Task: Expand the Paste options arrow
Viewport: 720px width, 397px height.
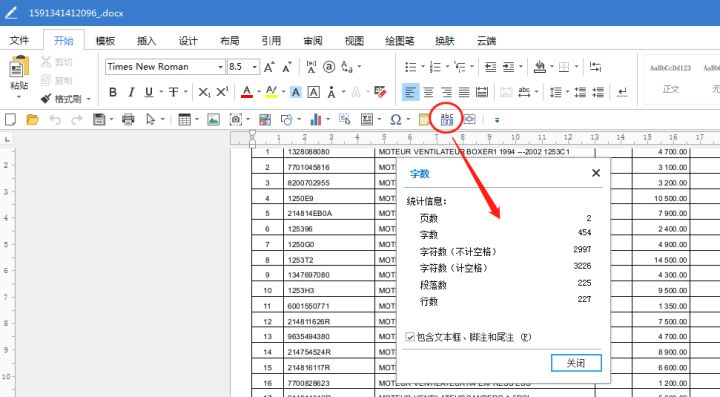Action: (x=19, y=97)
